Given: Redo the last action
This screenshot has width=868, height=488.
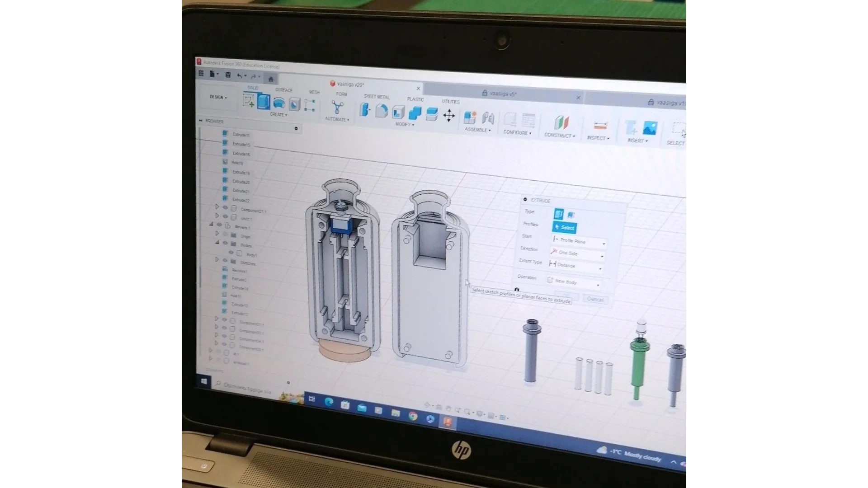Looking at the screenshot, I should click(x=254, y=76).
